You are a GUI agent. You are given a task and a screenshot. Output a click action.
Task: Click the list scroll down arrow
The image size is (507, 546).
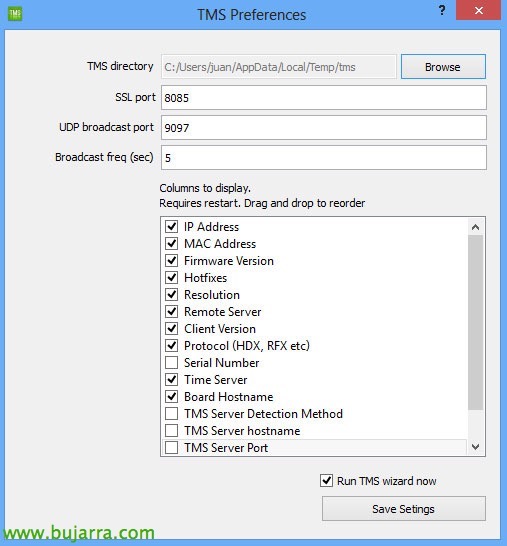[x=475, y=447]
